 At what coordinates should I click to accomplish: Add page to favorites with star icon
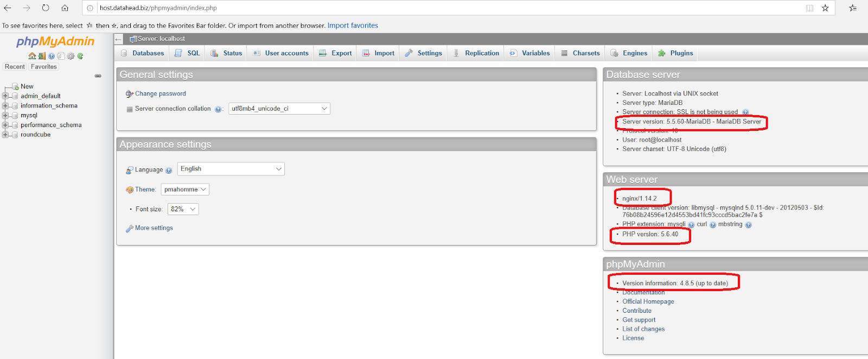(825, 8)
